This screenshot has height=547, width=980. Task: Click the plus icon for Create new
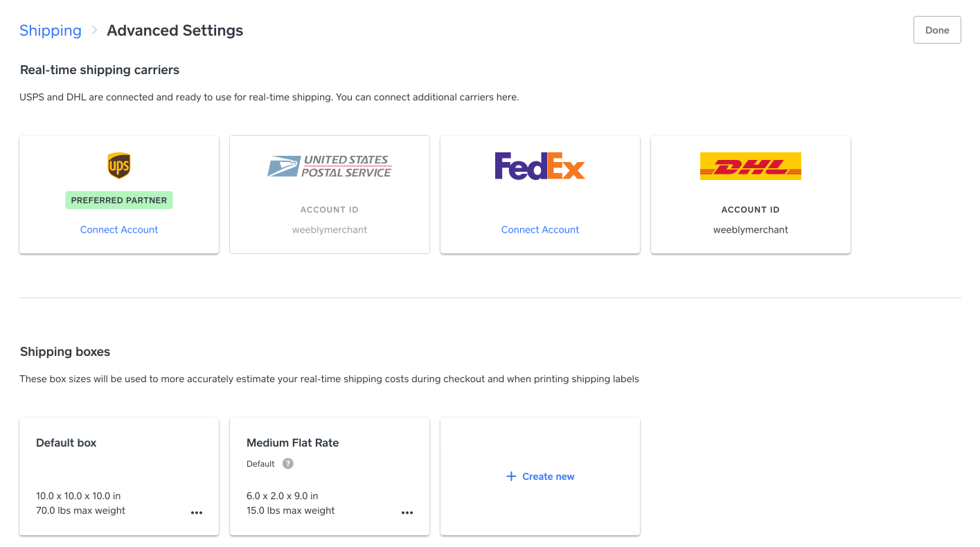[x=511, y=476]
